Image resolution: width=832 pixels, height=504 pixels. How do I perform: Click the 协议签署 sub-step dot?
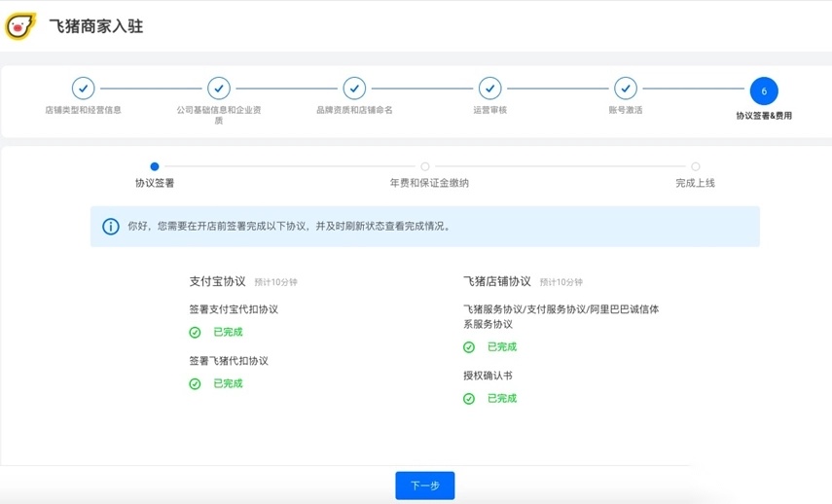155,166
